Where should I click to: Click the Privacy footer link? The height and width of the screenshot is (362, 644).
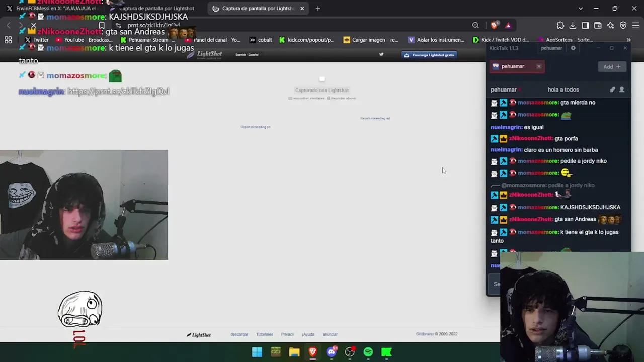tap(287, 334)
